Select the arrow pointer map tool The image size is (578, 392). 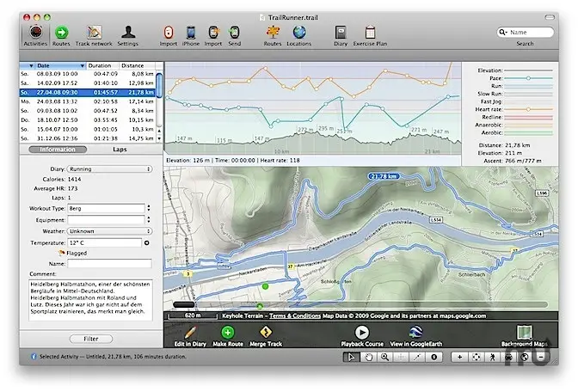pos(351,357)
